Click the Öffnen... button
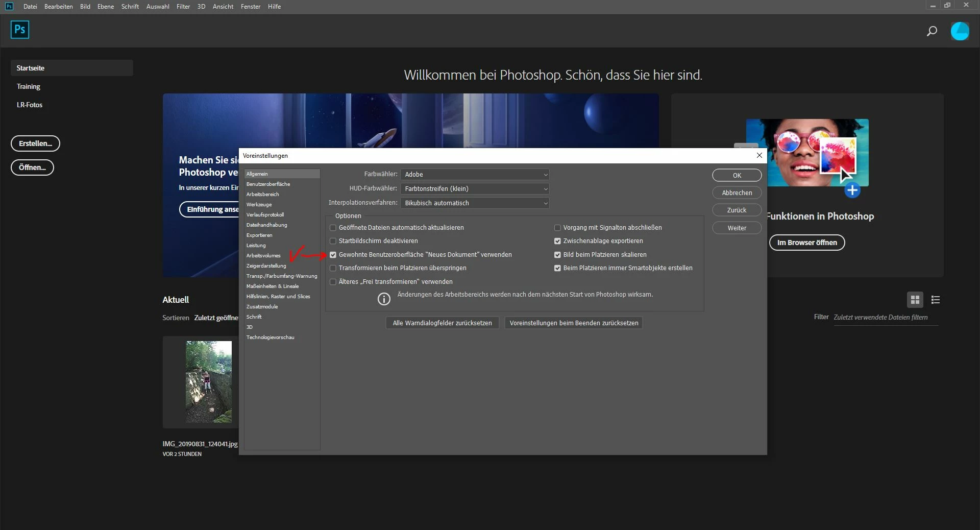The height and width of the screenshot is (530, 980). 32,167
